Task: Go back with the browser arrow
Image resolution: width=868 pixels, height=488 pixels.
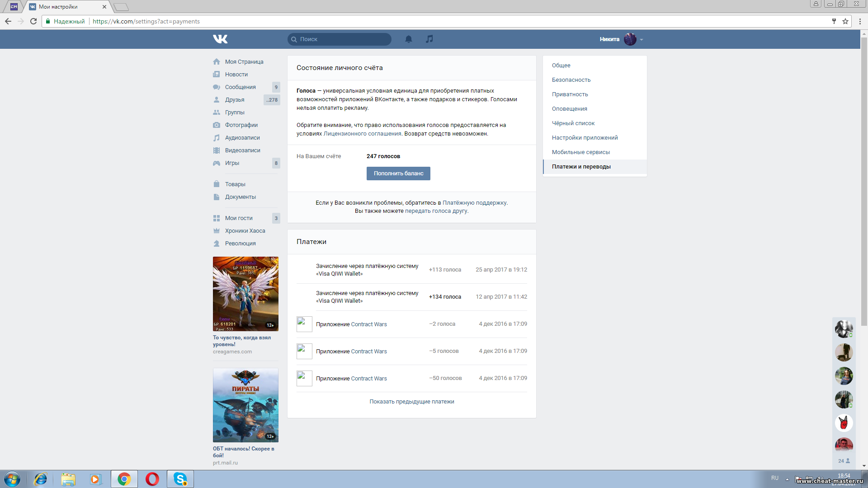Action: pyautogui.click(x=8, y=21)
